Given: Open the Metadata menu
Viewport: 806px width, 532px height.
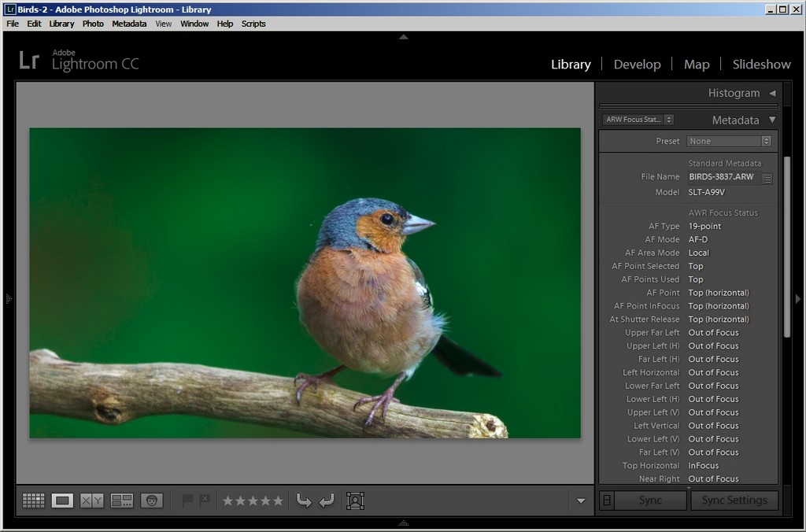Looking at the screenshot, I should point(128,24).
